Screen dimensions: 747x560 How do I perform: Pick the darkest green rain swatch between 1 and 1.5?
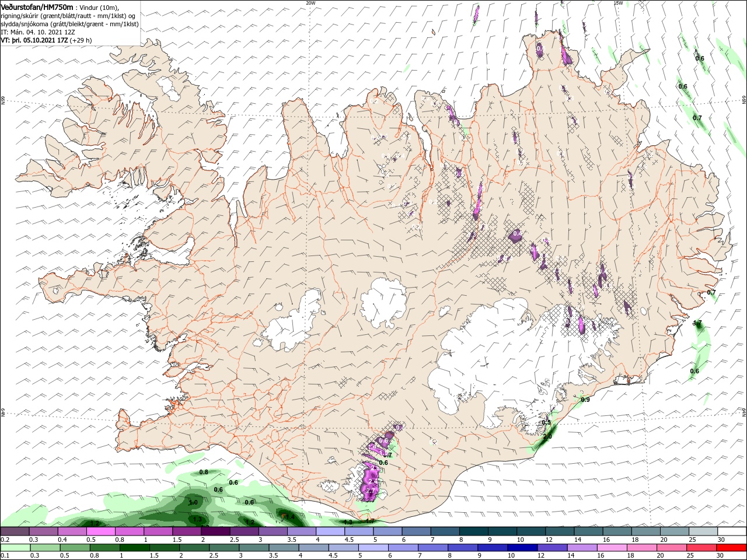coord(135,548)
